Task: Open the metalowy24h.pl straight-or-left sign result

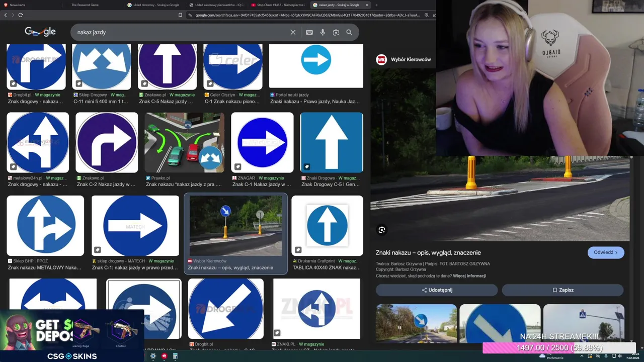Action: (38, 143)
